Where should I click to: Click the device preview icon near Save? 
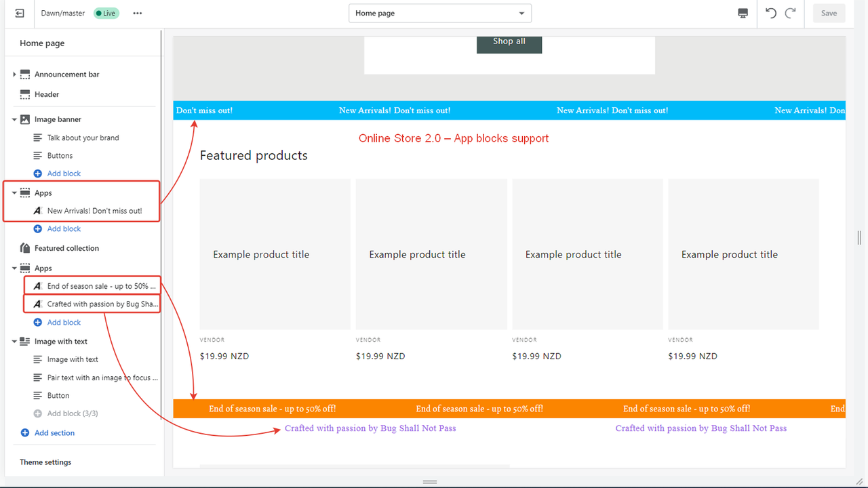click(x=743, y=12)
